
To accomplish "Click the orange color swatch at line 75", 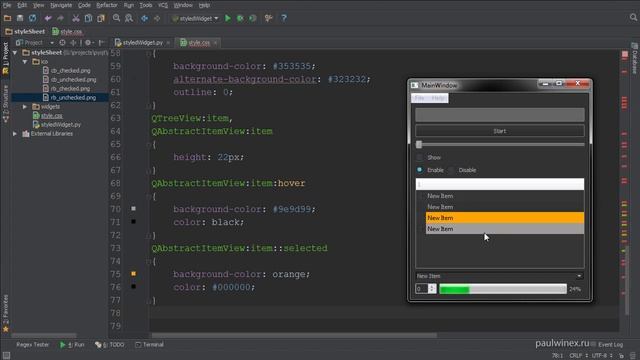I will [133, 274].
